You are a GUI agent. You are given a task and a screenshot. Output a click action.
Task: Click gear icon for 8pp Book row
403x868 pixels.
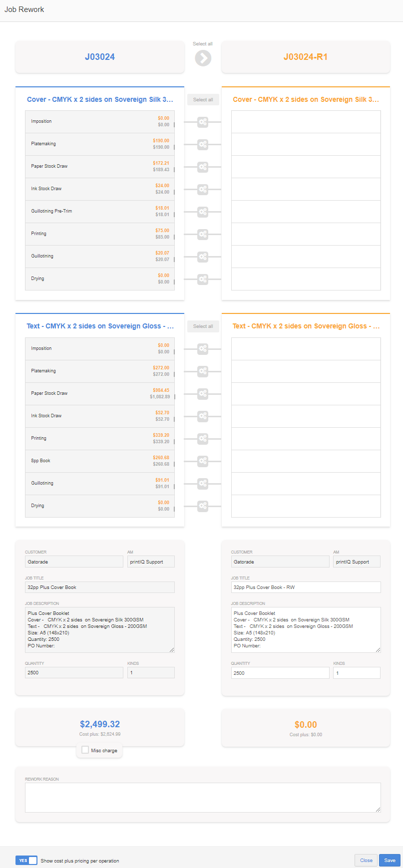click(203, 461)
